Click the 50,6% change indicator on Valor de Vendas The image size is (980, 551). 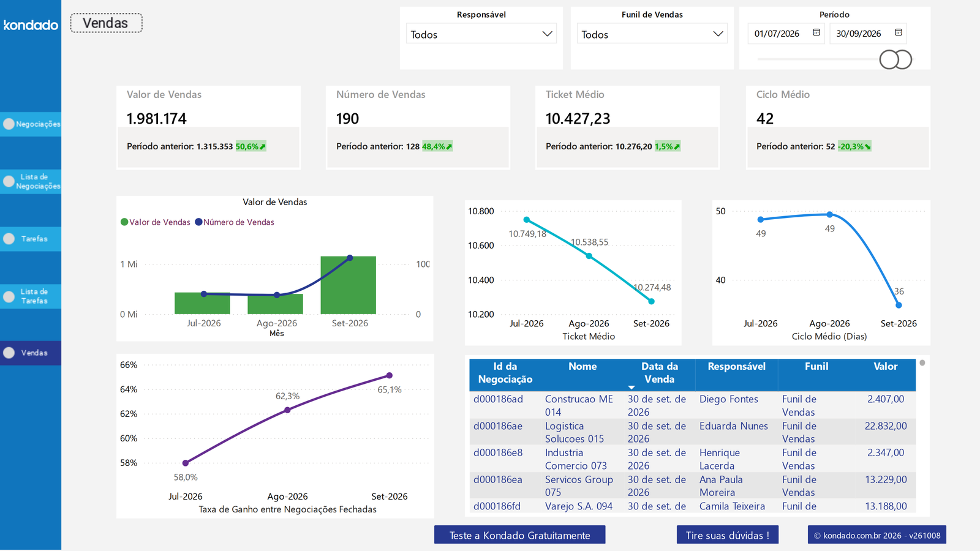251,146
